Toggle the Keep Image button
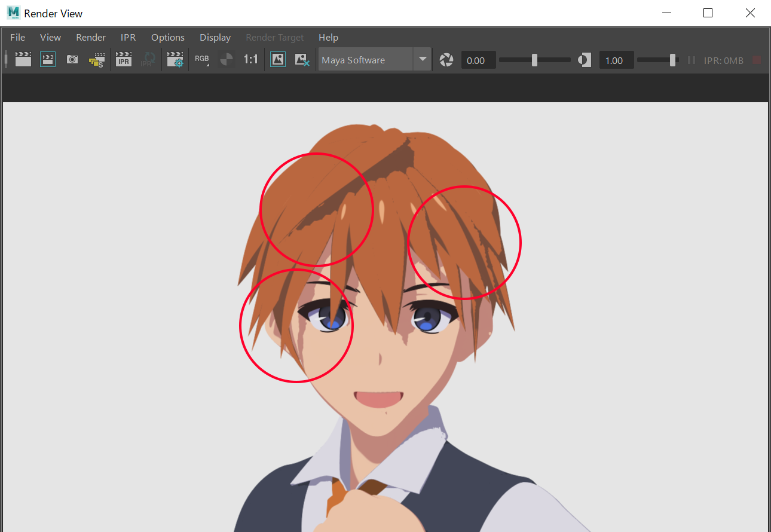Image resolution: width=771 pixels, height=532 pixels. coord(278,60)
